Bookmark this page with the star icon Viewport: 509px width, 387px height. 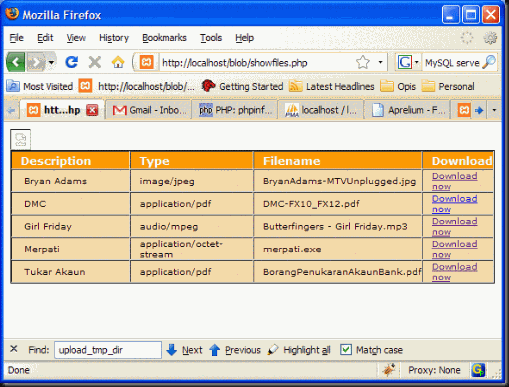[363, 62]
